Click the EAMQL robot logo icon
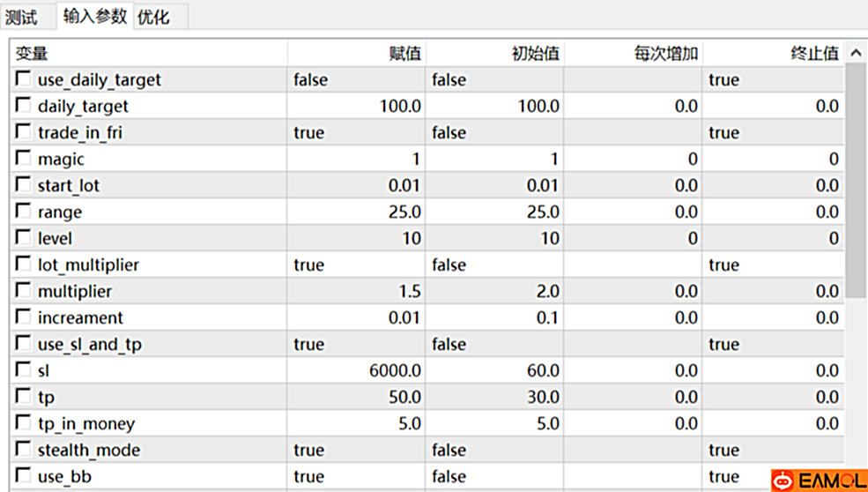868x492 pixels. pos(783,481)
